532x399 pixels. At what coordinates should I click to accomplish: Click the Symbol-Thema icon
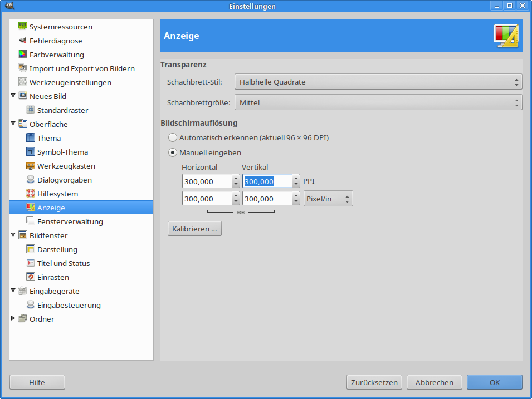[x=31, y=152]
